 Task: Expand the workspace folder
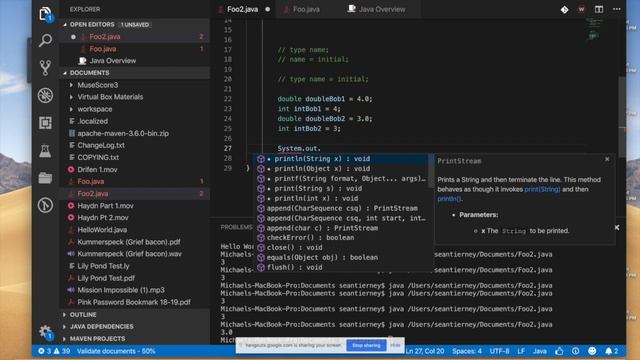(95, 109)
